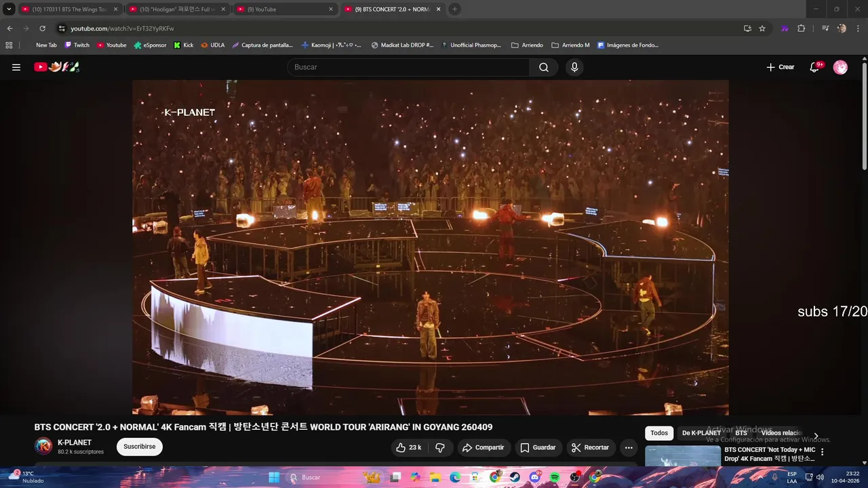Bookmark this page with star icon
This screenshot has width=868, height=488.
coord(762,28)
